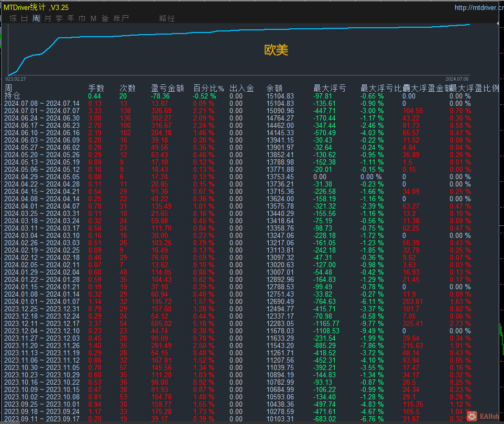Screen dimensions: 504x424
Task: Click the 2024.07.08 chart end date
Action: (x=457, y=79)
